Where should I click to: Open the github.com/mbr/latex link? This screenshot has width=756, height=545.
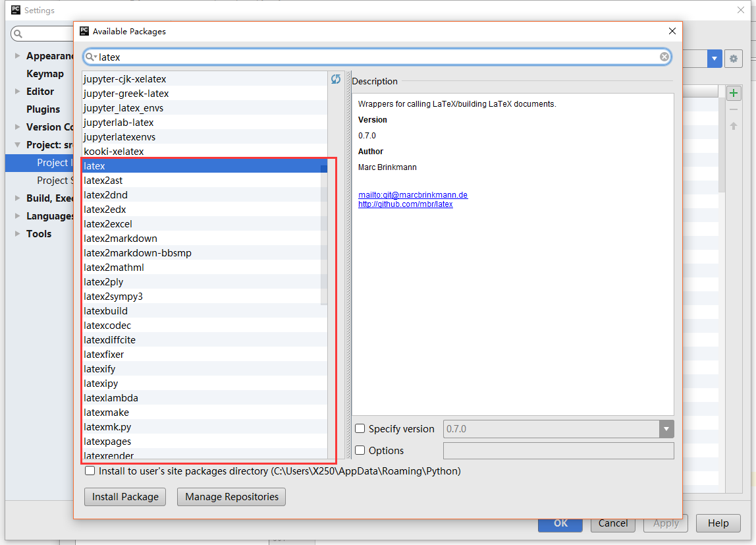point(406,204)
